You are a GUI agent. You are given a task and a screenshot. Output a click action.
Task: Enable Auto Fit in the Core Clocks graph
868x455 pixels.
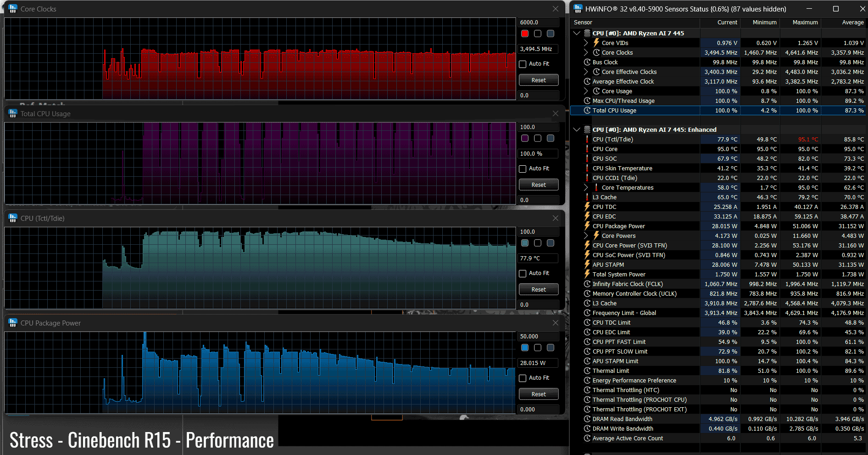tap(523, 64)
